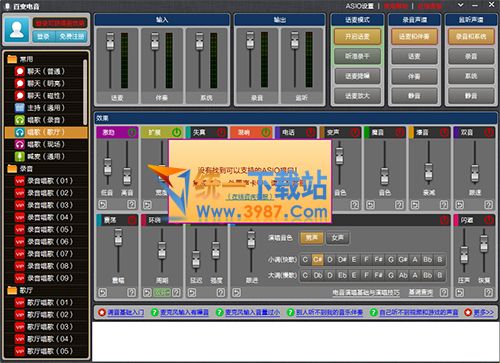
Task: Enable the 魔音 effect power button
Action: (400, 133)
